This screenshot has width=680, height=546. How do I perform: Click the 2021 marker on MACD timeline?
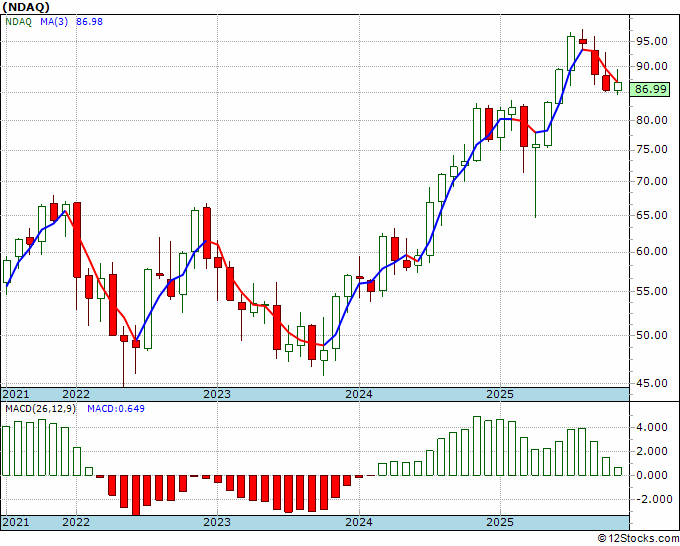coord(16,522)
